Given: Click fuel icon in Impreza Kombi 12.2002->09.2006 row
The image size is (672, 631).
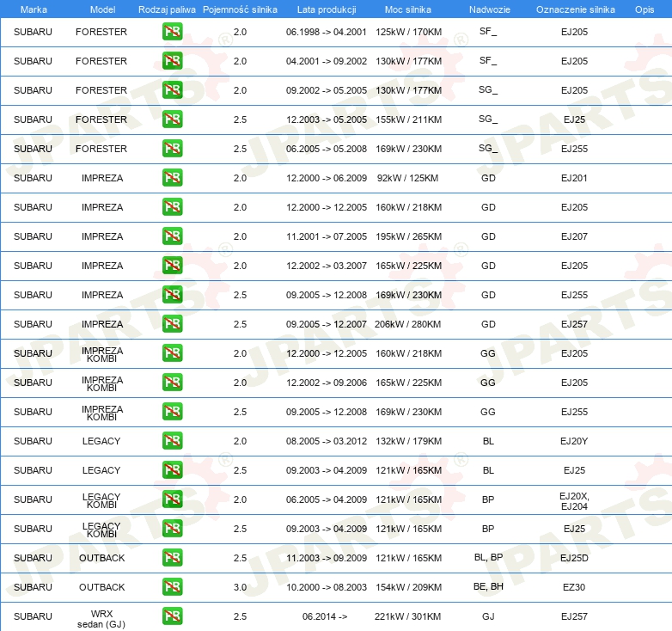Looking at the screenshot, I should [x=172, y=383].
